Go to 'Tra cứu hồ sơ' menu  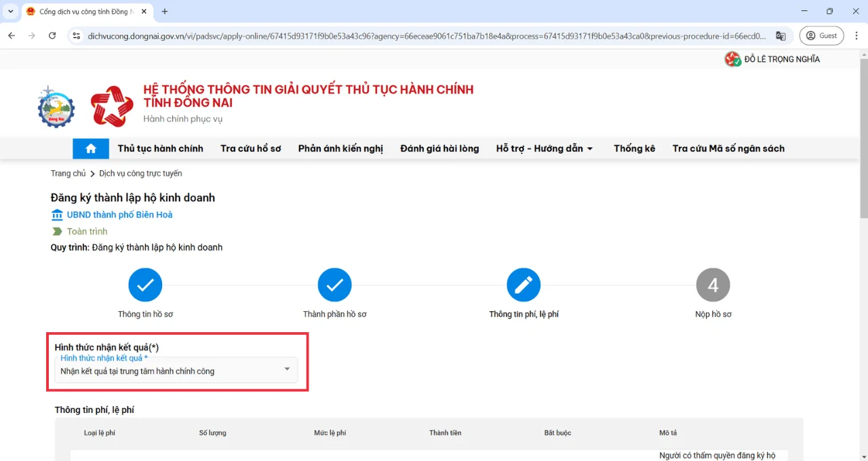[250, 148]
